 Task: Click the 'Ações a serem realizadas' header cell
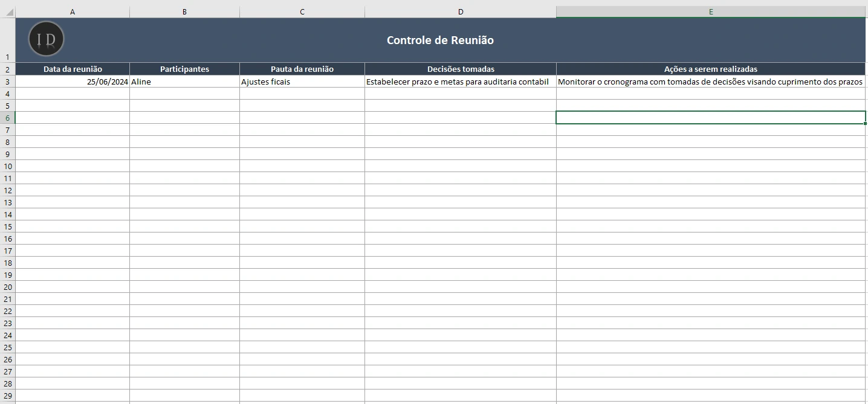[x=711, y=69]
